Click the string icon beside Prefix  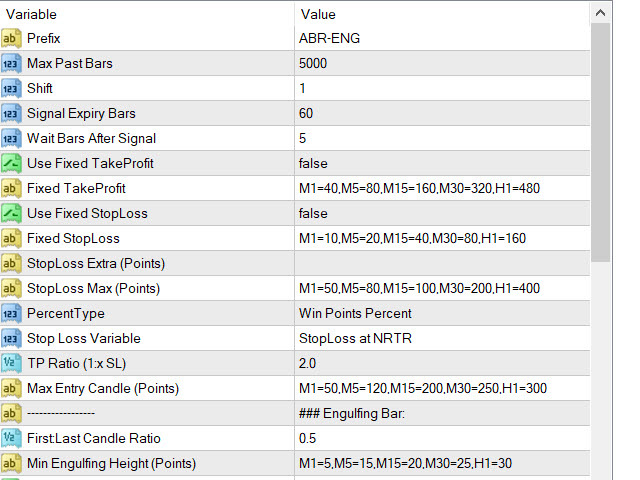point(11,39)
